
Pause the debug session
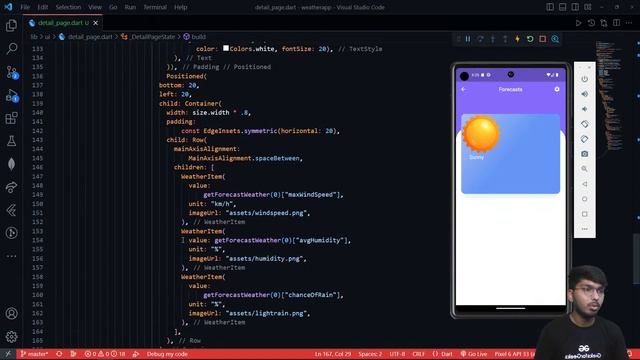click(x=468, y=39)
